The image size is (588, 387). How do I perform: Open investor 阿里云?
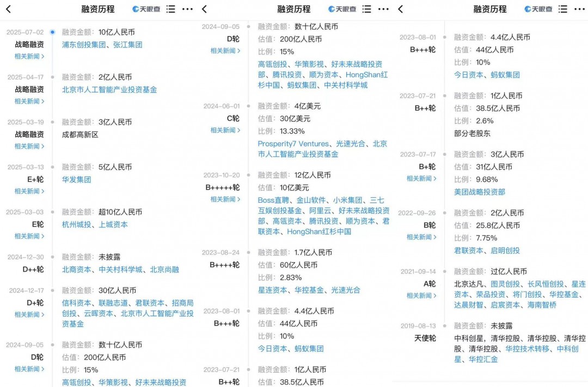pyautogui.click(x=320, y=211)
